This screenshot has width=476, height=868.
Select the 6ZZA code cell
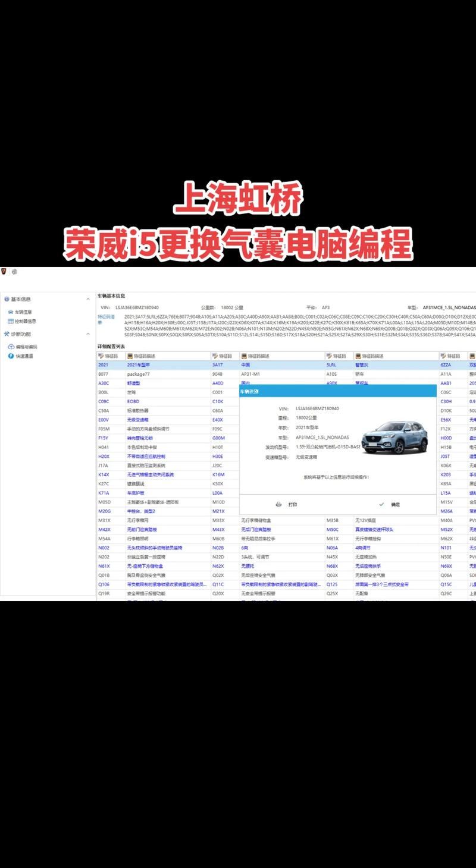pyautogui.click(x=453, y=364)
